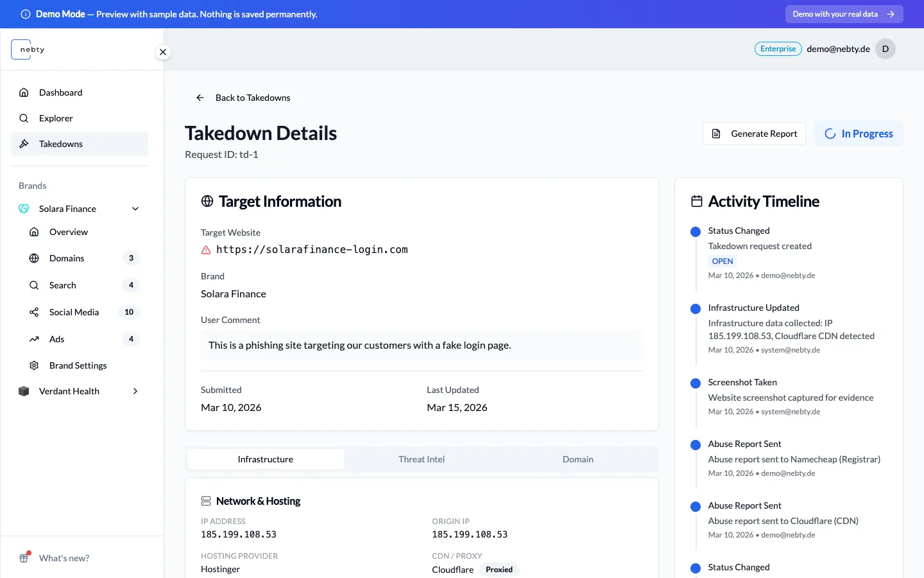Click the user comment text box
The height and width of the screenshot is (578, 924).
422,345
